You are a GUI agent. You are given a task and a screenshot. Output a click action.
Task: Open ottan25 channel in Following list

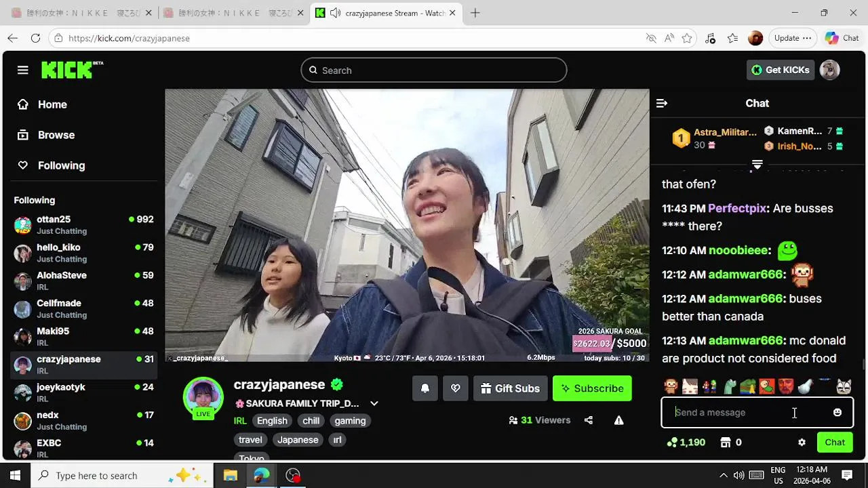pos(84,224)
